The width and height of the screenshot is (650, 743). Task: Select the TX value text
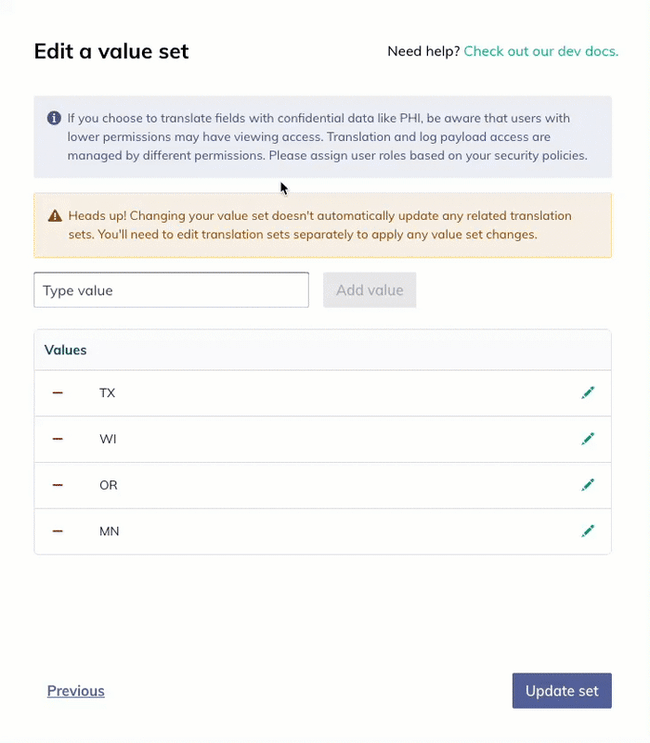click(x=107, y=393)
